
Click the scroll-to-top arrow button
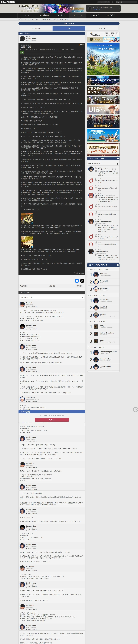tap(136, 409)
